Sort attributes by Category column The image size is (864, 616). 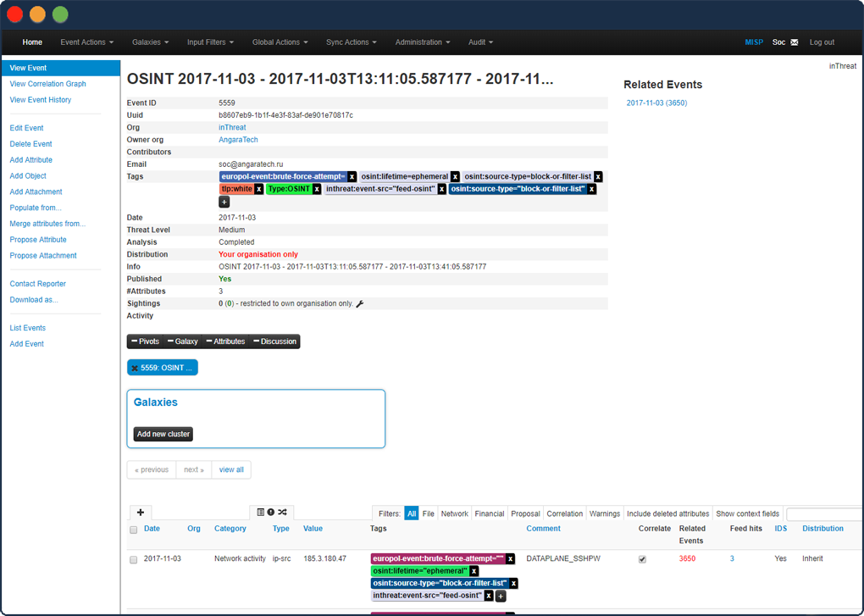pos(230,529)
